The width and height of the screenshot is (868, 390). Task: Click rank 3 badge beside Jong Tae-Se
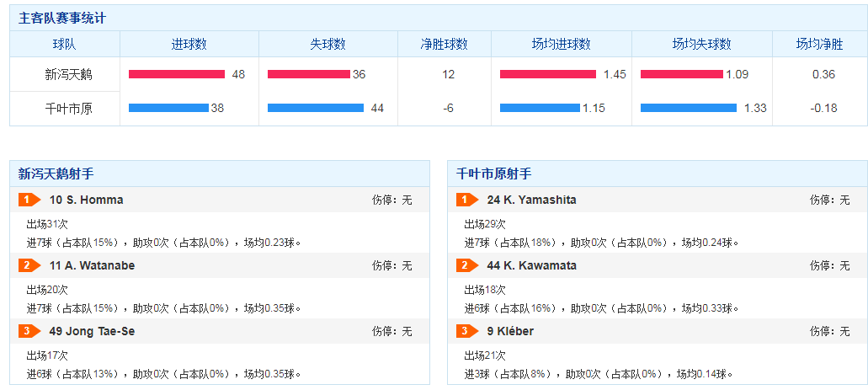[29, 331]
